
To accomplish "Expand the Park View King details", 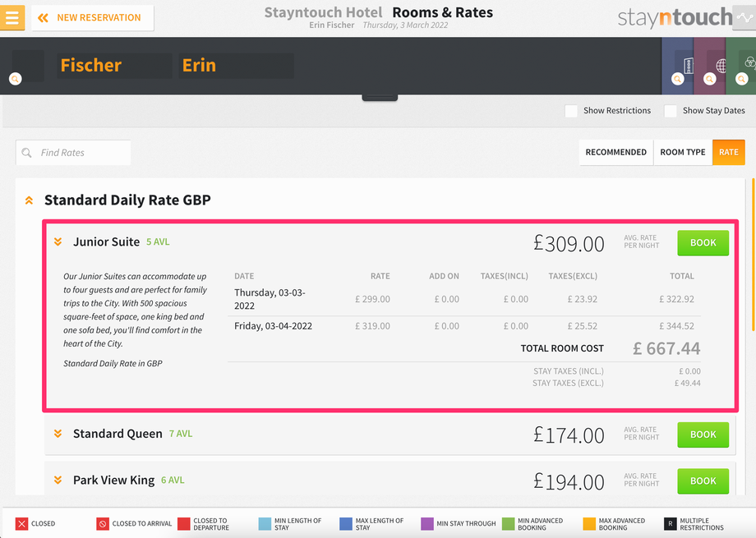I will pos(58,480).
